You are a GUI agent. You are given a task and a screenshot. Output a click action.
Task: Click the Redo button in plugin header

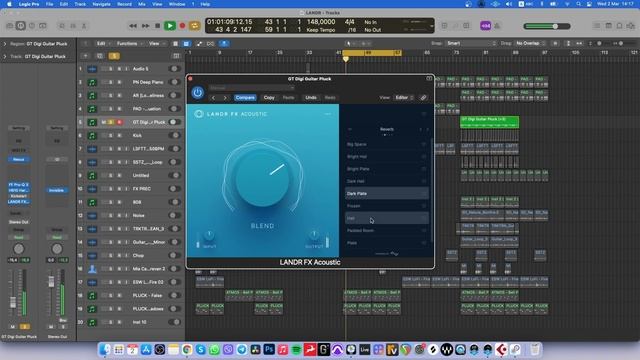[x=330, y=98]
